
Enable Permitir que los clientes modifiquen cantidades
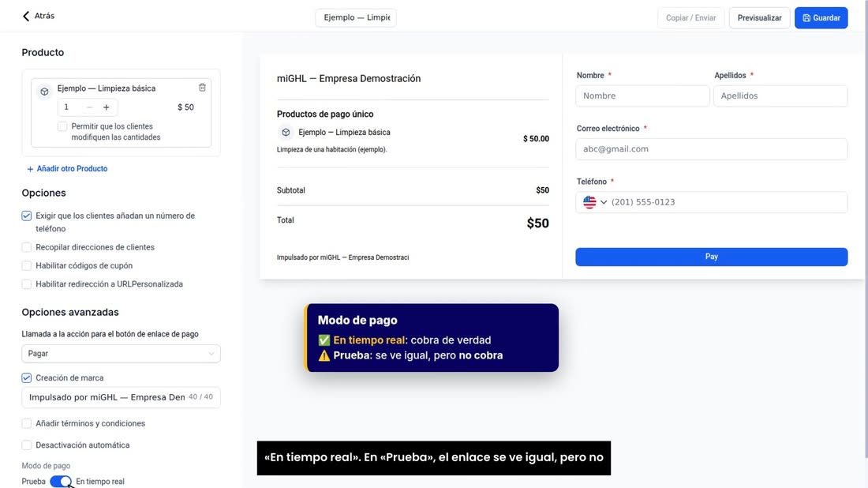pos(62,126)
